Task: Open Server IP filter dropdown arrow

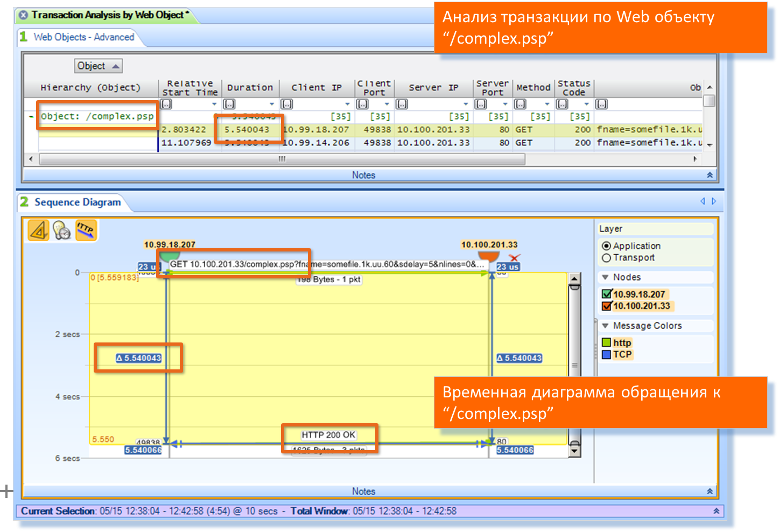Action: coord(466,104)
